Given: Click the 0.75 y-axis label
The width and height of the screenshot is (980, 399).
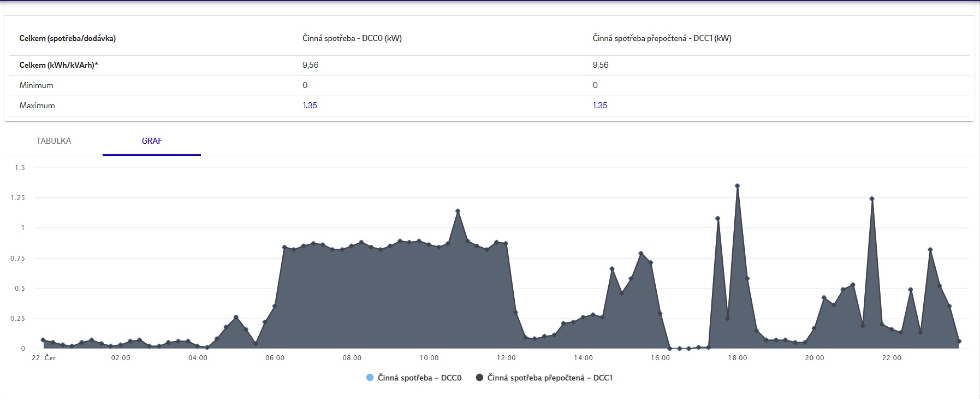Looking at the screenshot, I should [18, 259].
